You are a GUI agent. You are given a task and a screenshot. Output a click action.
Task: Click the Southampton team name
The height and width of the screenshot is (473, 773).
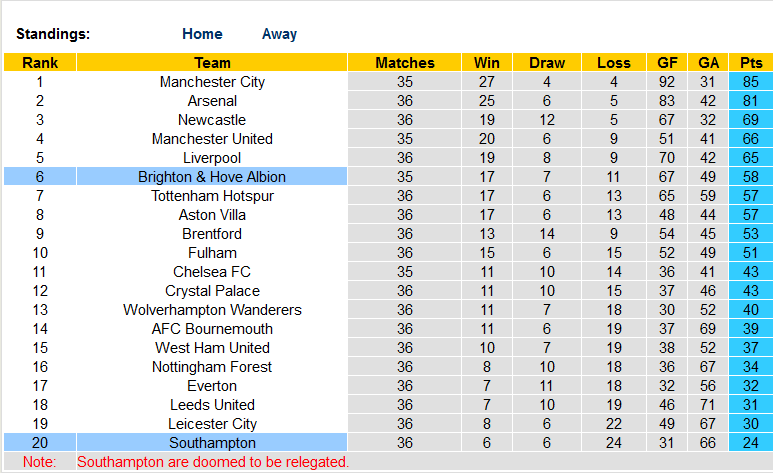point(212,443)
